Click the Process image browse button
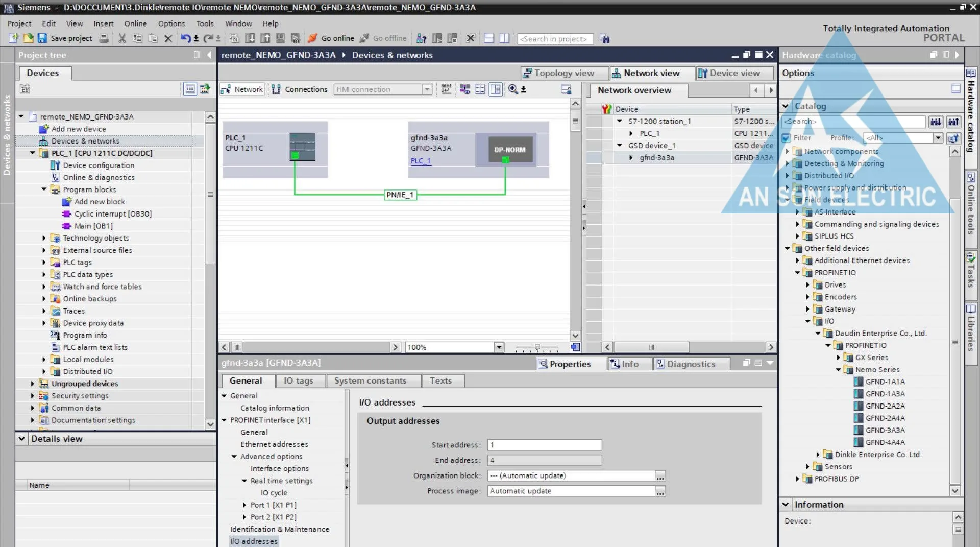 click(x=660, y=491)
